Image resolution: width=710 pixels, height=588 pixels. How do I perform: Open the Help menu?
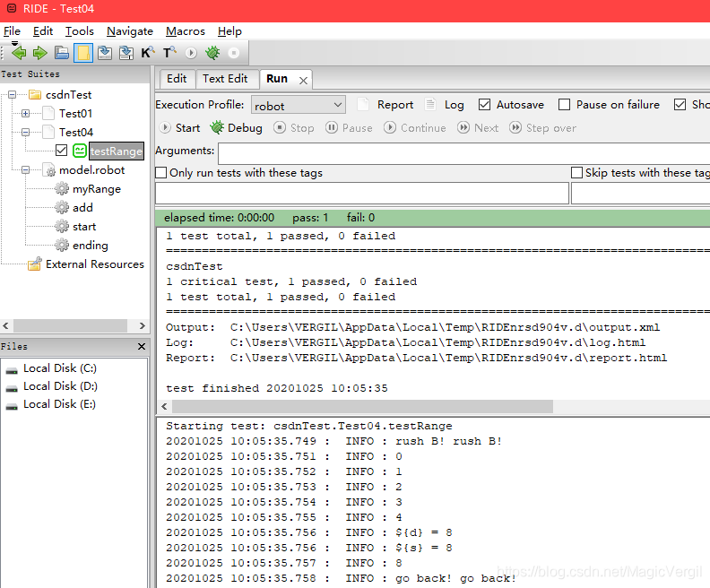230,31
